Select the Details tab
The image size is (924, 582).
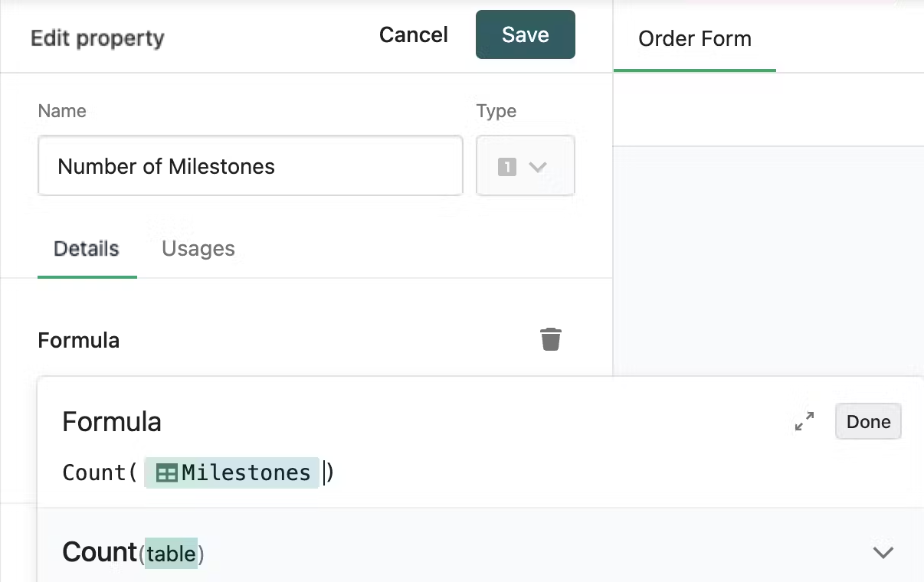pyautogui.click(x=87, y=249)
